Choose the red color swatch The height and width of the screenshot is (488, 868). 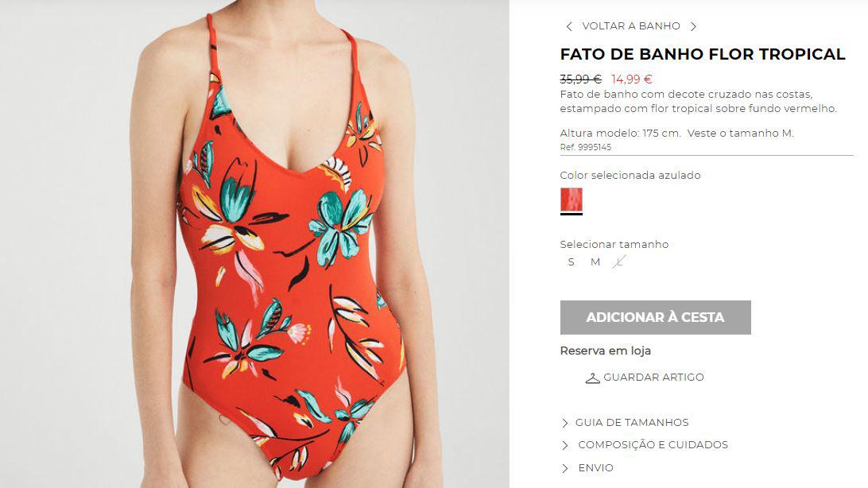(572, 199)
